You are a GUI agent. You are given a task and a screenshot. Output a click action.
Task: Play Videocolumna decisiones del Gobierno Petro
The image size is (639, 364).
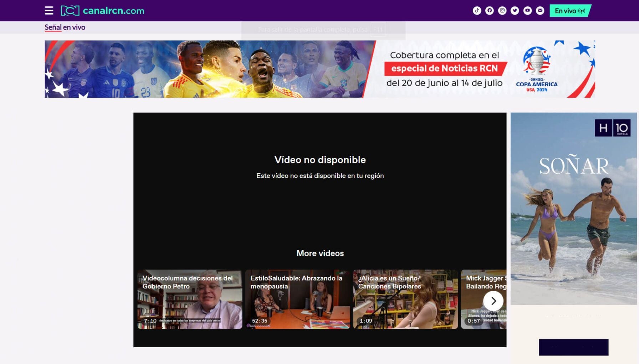coord(190,299)
